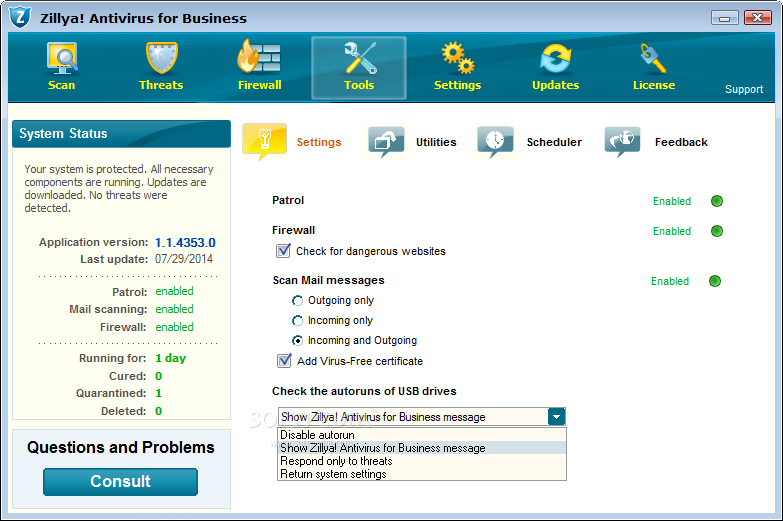The height and width of the screenshot is (521, 783).
Task: Select the Tools wrench icon
Action: pyautogui.click(x=360, y=58)
